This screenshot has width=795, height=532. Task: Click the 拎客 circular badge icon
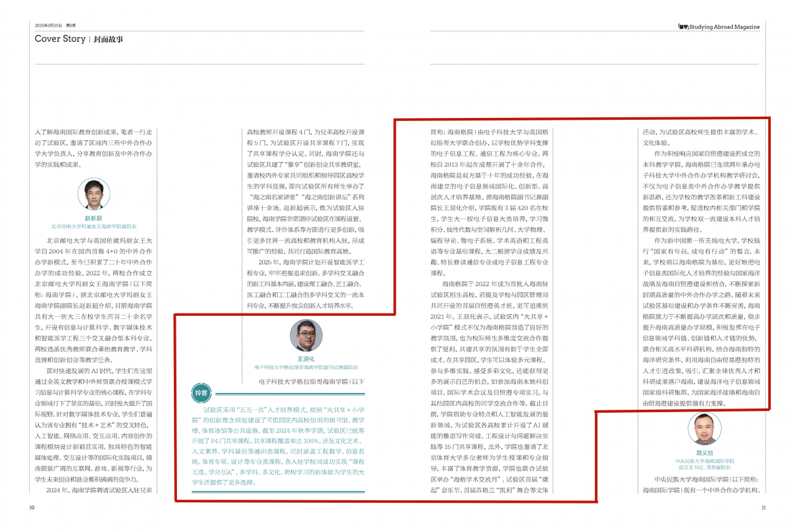(x=201, y=393)
